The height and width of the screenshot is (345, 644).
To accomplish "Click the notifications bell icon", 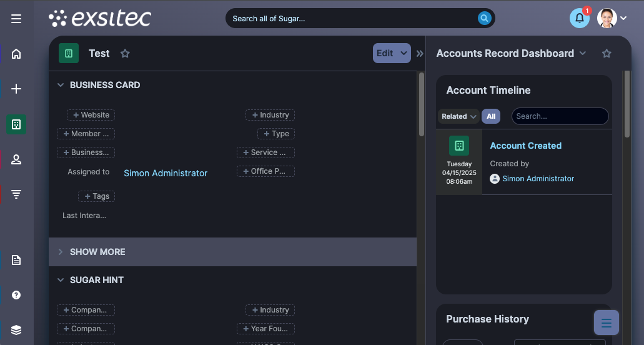I will [x=579, y=18].
